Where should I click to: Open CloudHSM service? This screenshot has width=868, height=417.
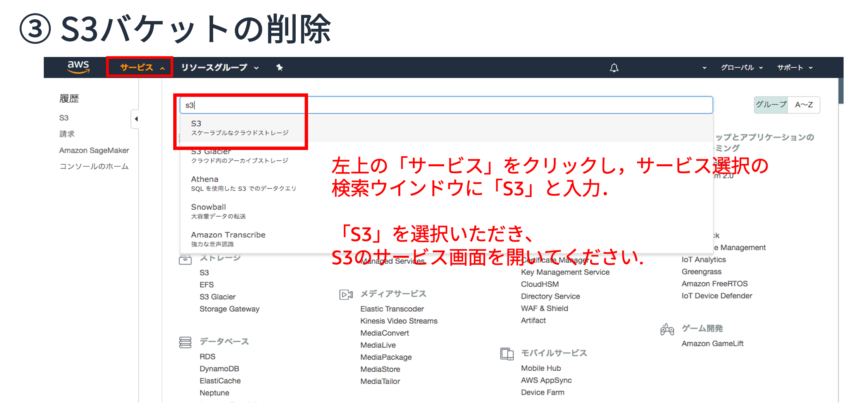coord(540,284)
